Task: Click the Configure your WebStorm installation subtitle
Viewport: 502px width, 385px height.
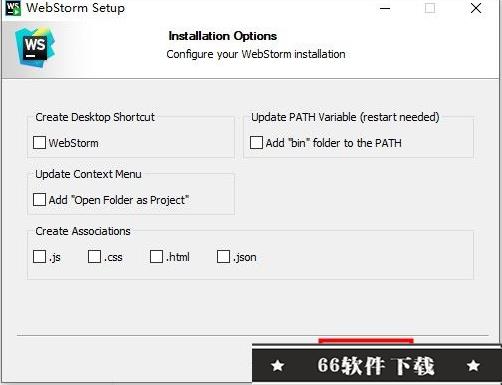Action: (x=256, y=54)
